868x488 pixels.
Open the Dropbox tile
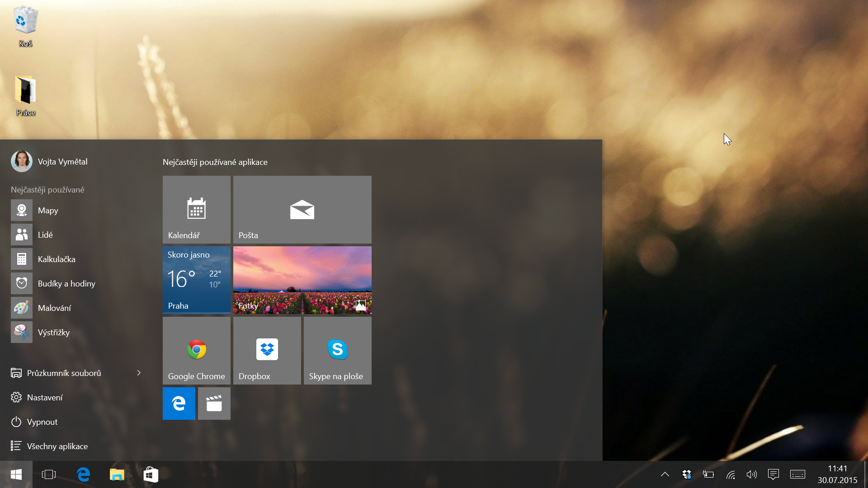[267, 350]
